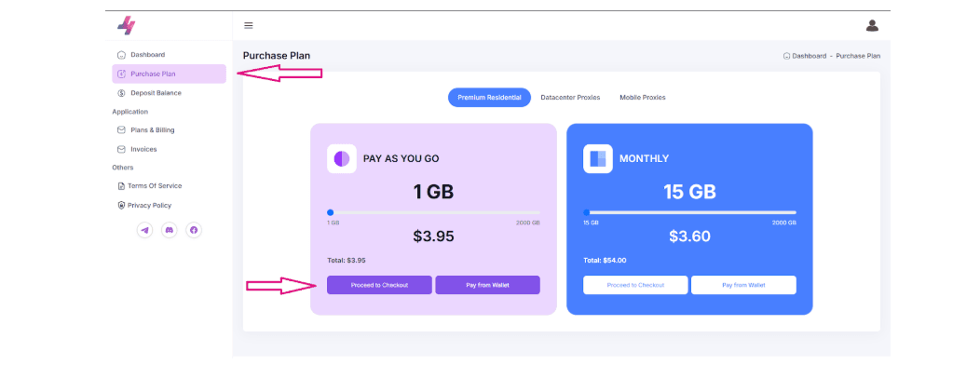Open Purchase Plan label in the sidebar
The width and height of the screenshot is (980, 392).
tap(153, 74)
